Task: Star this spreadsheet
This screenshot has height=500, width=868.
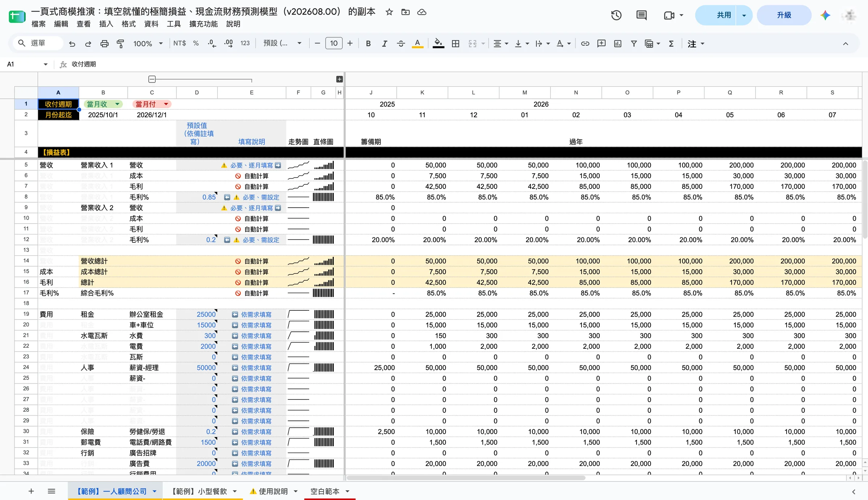Action: pos(389,12)
